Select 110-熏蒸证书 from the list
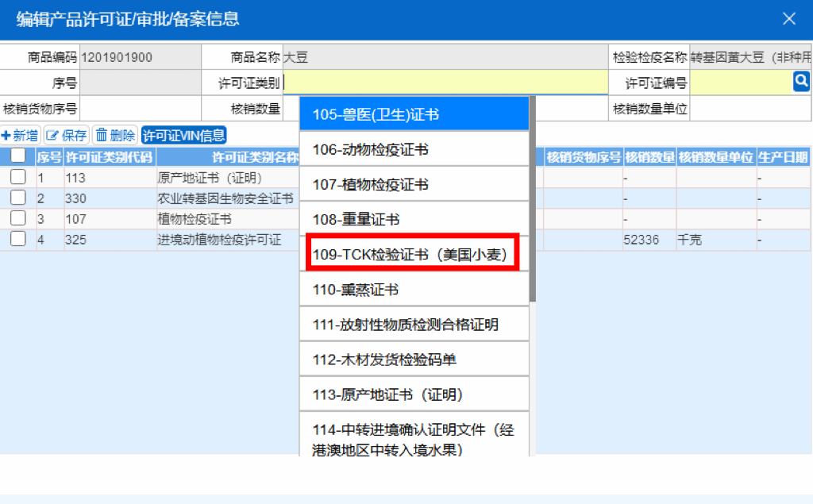The height and width of the screenshot is (504, 813). pos(413,288)
